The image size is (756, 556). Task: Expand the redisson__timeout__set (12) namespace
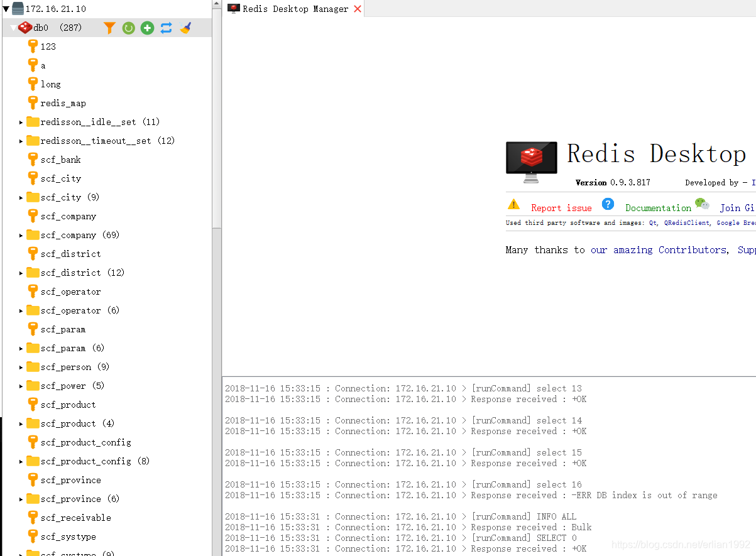[21, 141]
